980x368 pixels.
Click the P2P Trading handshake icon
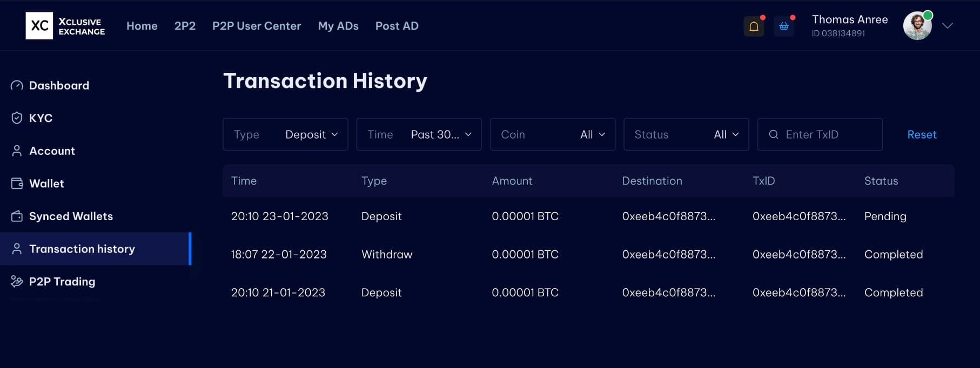[17, 282]
